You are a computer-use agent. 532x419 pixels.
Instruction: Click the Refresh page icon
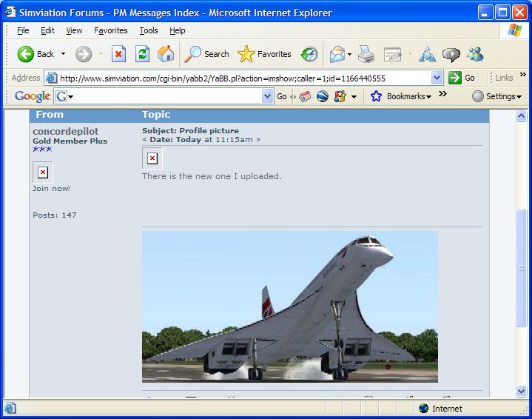[142, 54]
